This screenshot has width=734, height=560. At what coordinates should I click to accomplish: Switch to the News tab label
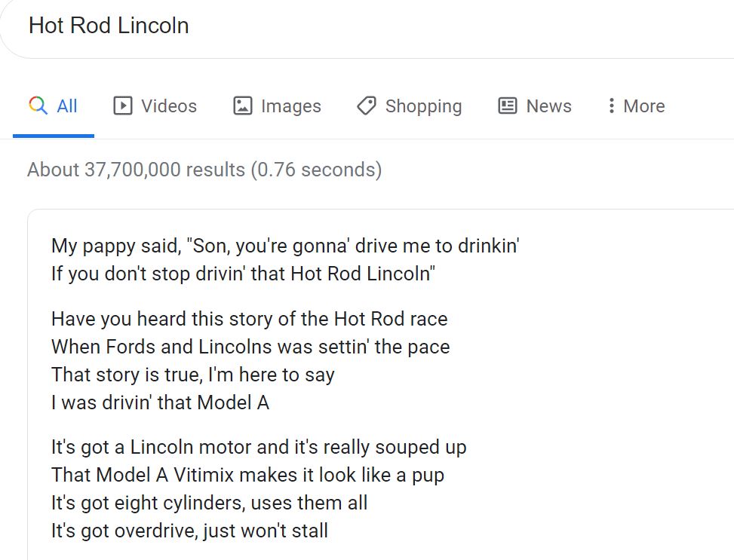coord(548,106)
